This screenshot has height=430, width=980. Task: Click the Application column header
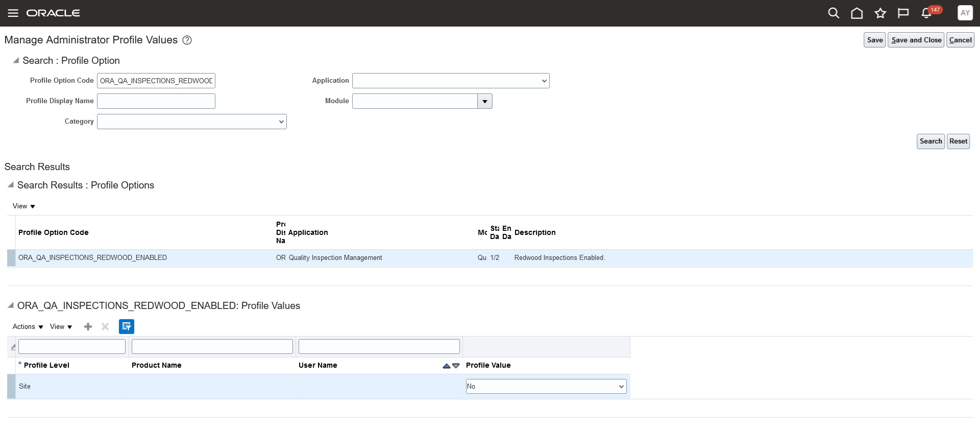[x=308, y=232]
